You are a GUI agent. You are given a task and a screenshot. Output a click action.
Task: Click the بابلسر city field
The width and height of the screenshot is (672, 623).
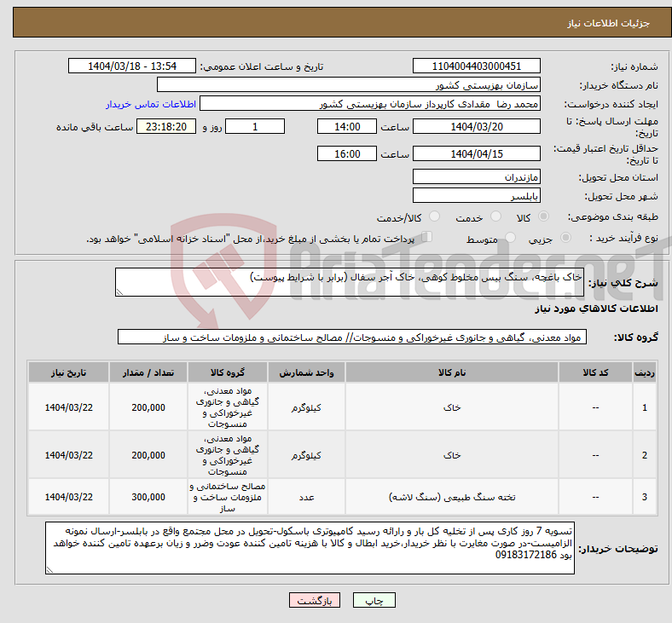tap(476, 195)
